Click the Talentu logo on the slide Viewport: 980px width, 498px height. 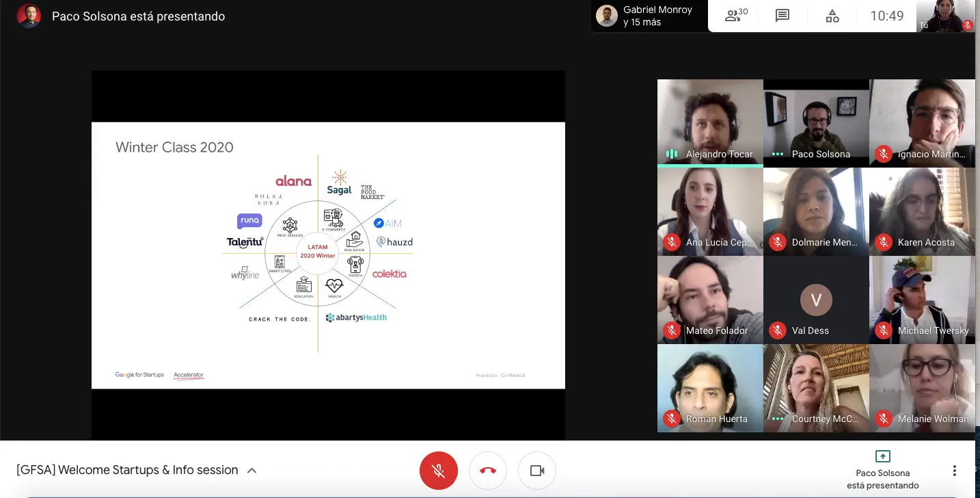pyautogui.click(x=245, y=242)
